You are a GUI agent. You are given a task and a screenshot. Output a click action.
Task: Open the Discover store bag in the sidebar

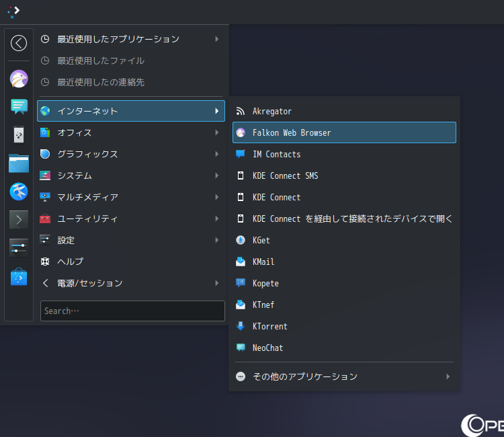pyautogui.click(x=19, y=277)
